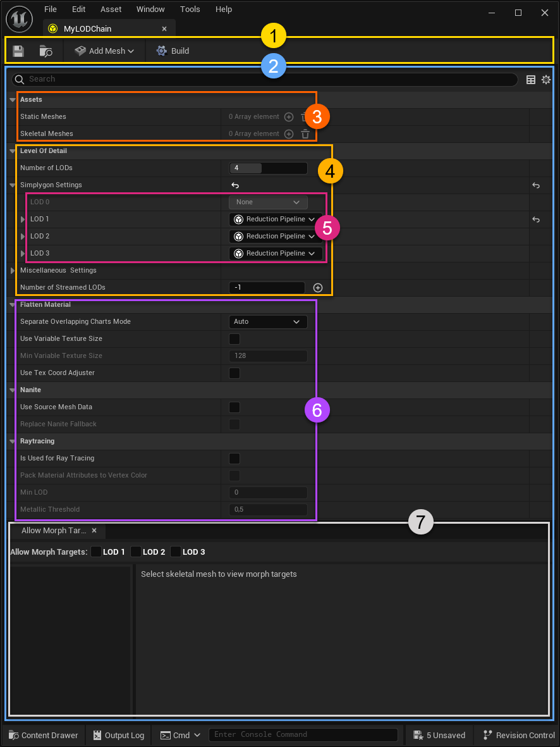Open the Output Log panel

(x=118, y=735)
